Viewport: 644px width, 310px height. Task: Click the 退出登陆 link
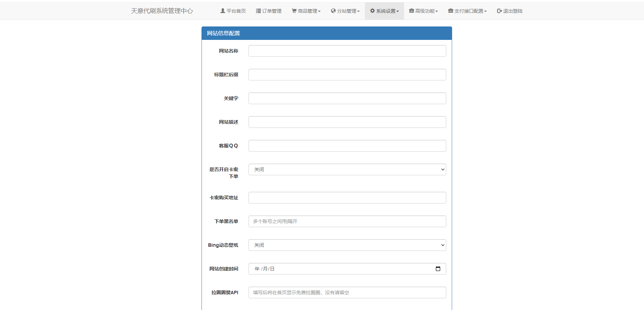click(513, 11)
